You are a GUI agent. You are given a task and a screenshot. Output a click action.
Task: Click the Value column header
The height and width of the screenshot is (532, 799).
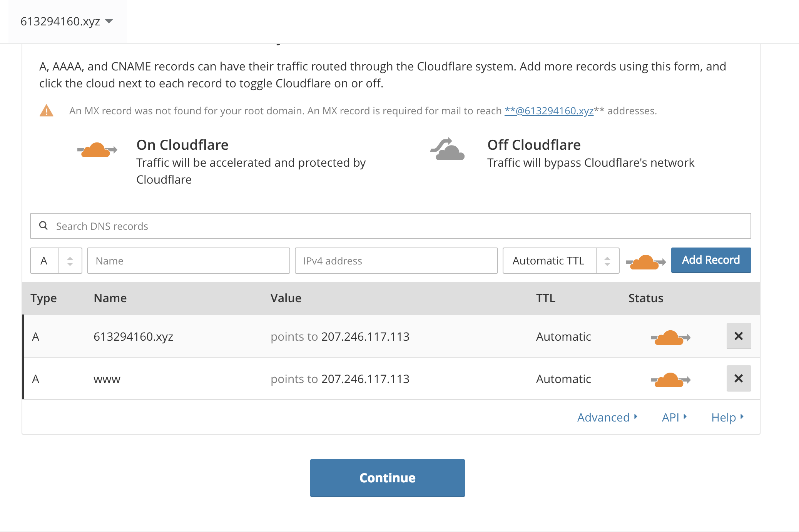click(x=286, y=298)
